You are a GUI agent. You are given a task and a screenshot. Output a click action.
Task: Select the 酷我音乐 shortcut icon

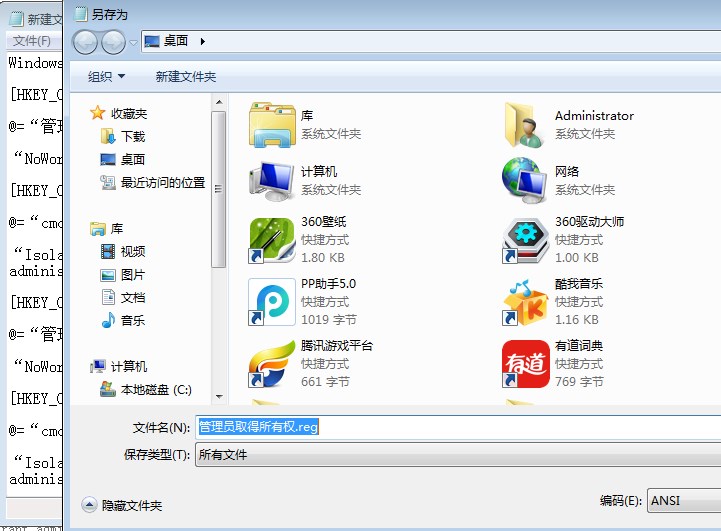(525, 302)
